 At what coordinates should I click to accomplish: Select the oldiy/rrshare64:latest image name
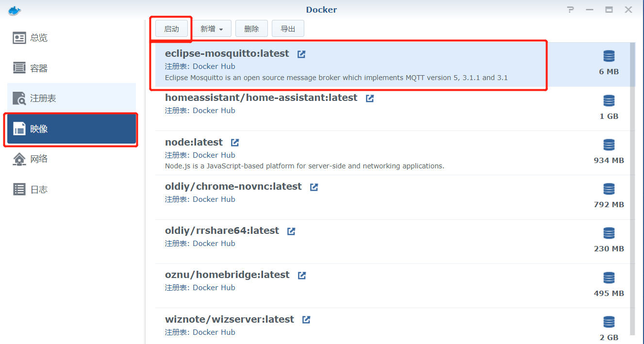[x=222, y=230]
